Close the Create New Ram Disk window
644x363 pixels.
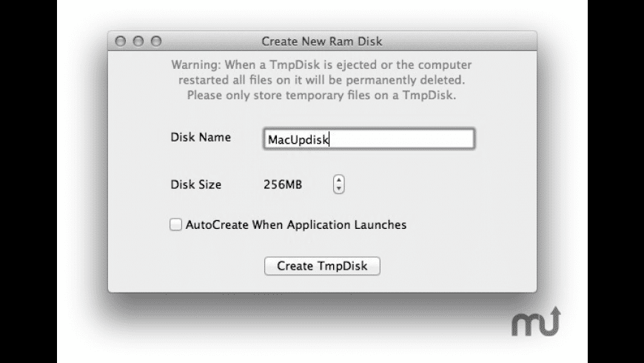tap(121, 41)
